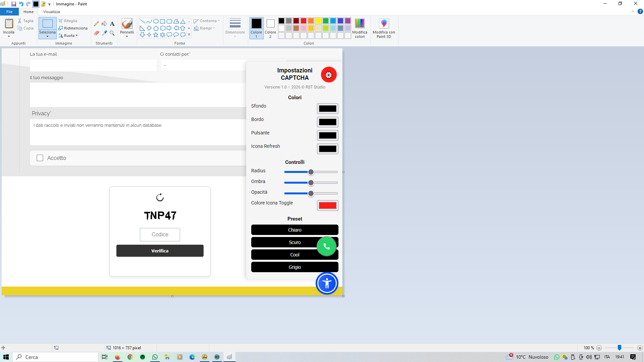The height and width of the screenshot is (362, 644).
Task: Click the Incolla paste button
Action: pos(9,24)
